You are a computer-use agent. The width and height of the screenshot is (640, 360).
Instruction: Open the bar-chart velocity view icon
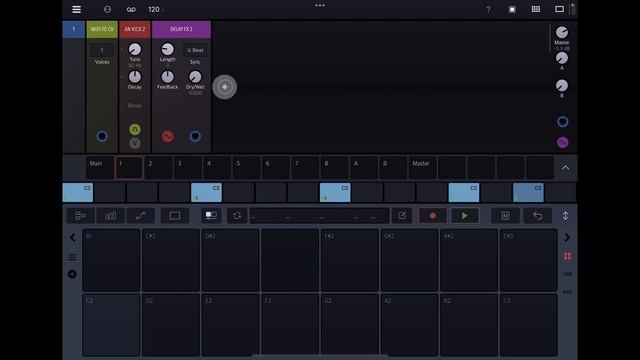[x=110, y=216]
